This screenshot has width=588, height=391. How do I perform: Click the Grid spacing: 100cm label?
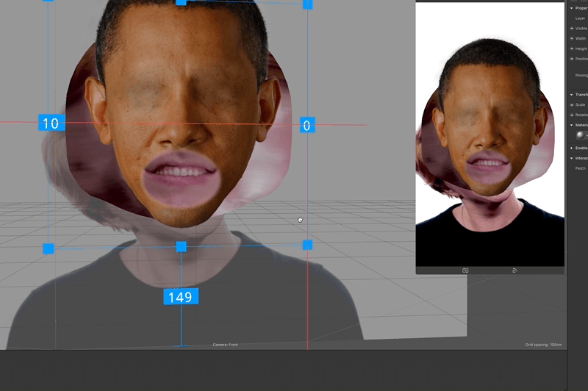(543, 345)
